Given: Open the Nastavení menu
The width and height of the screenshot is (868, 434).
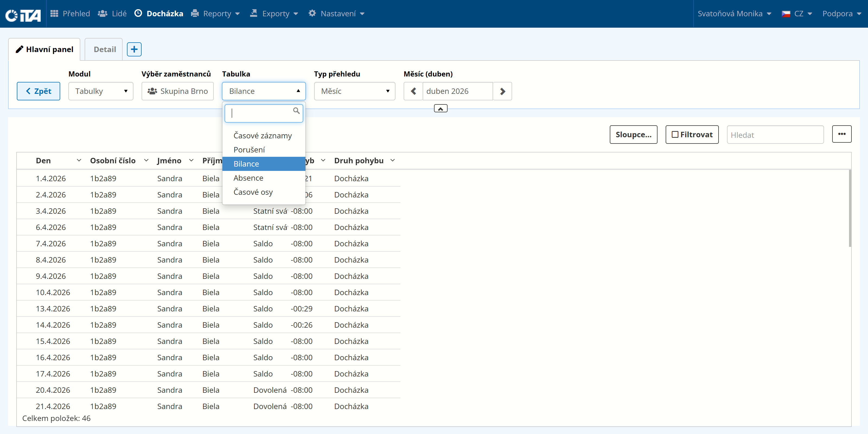Looking at the screenshot, I should [x=337, y=14].
